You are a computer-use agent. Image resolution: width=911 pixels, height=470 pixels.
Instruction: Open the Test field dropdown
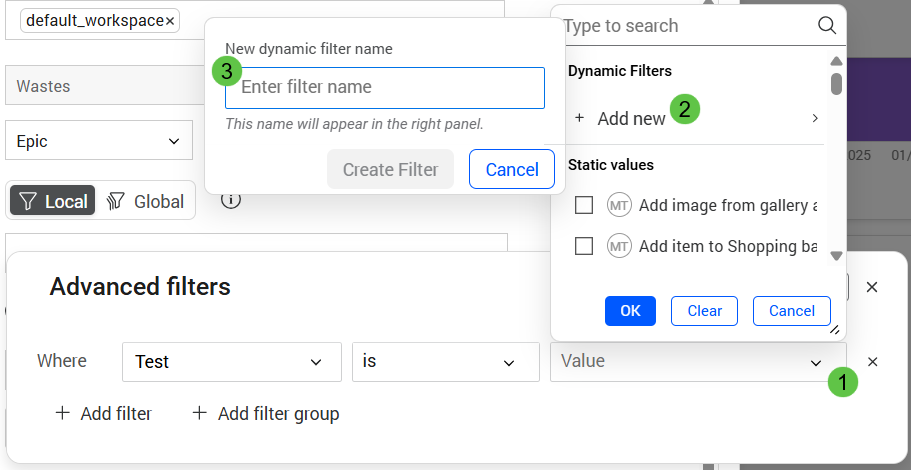(x=232, y=362)
